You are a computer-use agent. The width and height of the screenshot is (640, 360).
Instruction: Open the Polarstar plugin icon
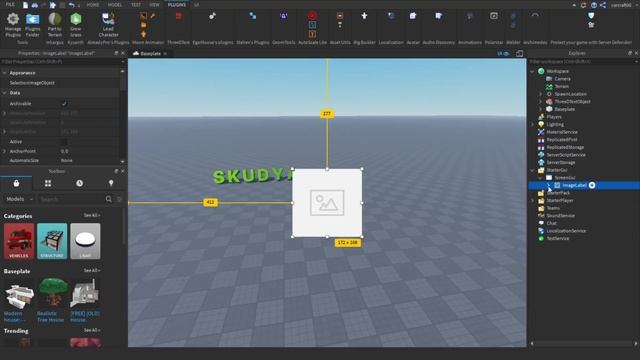pyautogui.click(x=493, y=16)
